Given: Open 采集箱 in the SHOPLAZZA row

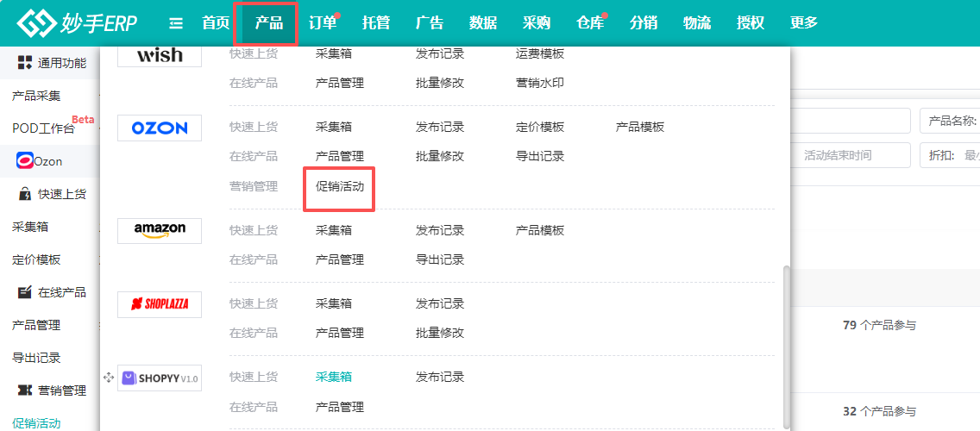Looking at the screenshot, I should pyautogui.click(x=334, y=303).
